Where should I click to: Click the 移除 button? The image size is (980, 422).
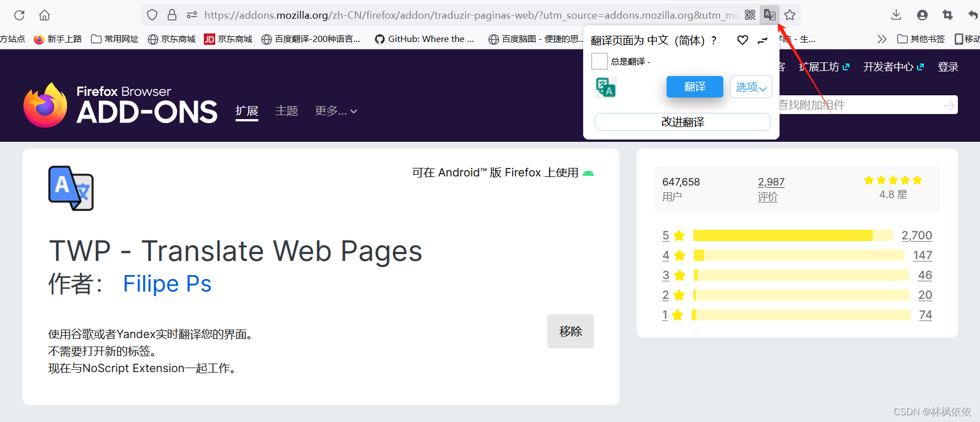point(571,331)
